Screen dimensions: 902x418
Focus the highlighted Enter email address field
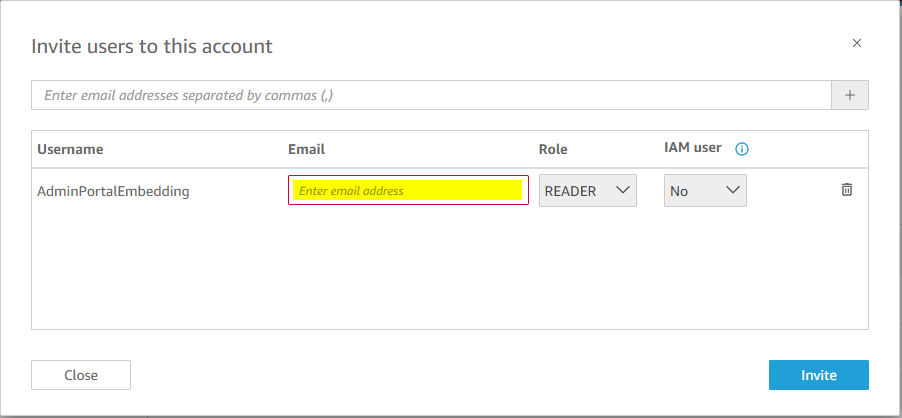coord(408,190)
